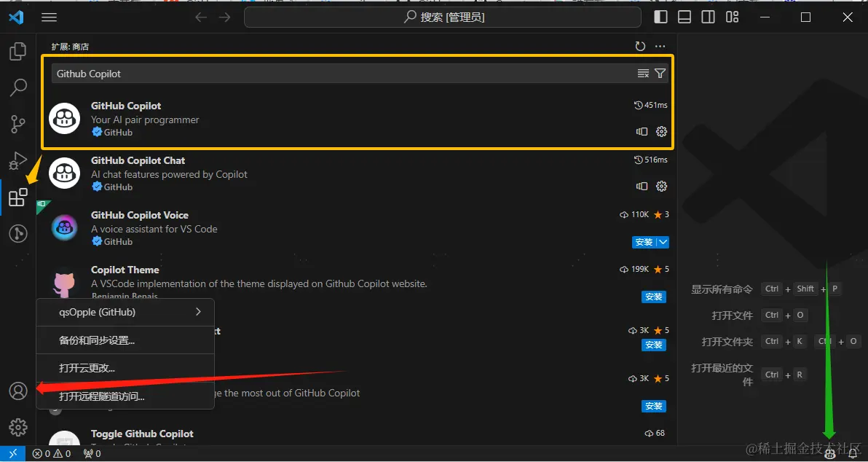Click the 扩展: 商店 panel header
Image resolution: width=868 pixels, height=462 pixels.
(x=70, y=47)
